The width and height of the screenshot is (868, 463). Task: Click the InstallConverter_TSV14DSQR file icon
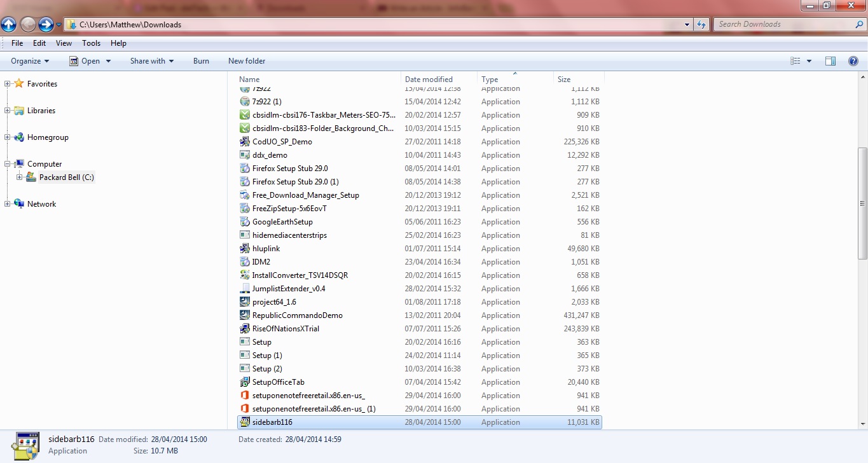coord(245,275)
